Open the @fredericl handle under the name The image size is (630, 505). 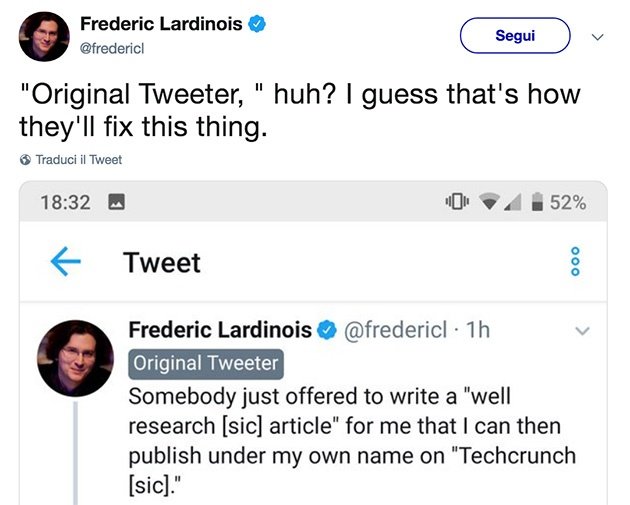[x=112, y=48]
